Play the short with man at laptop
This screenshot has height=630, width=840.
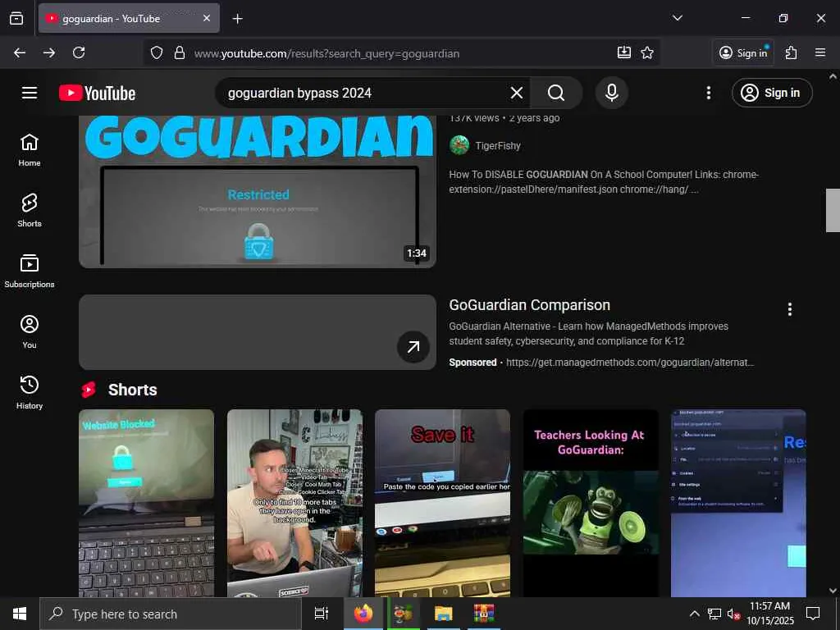294,503
